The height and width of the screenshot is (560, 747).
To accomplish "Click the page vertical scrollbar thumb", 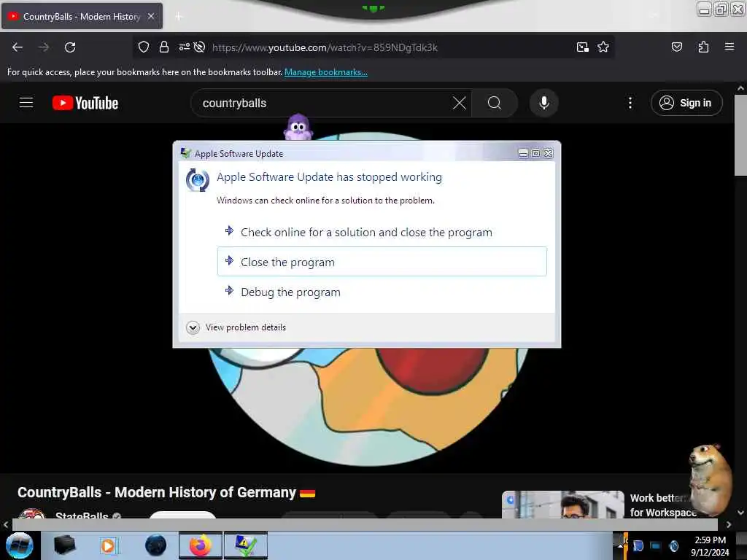I will tap(740, 135).
